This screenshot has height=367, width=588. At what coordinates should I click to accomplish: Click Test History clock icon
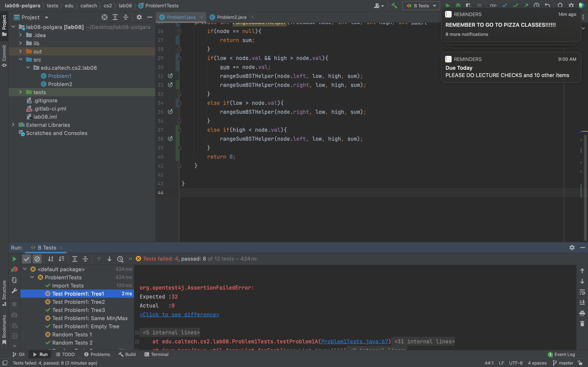coord(120,259)
